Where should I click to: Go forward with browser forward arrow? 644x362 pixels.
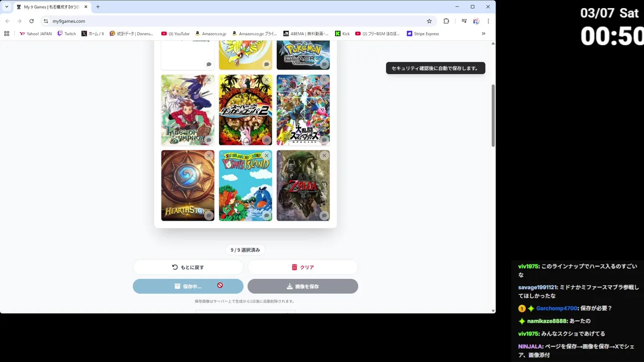tap(19, 21)
